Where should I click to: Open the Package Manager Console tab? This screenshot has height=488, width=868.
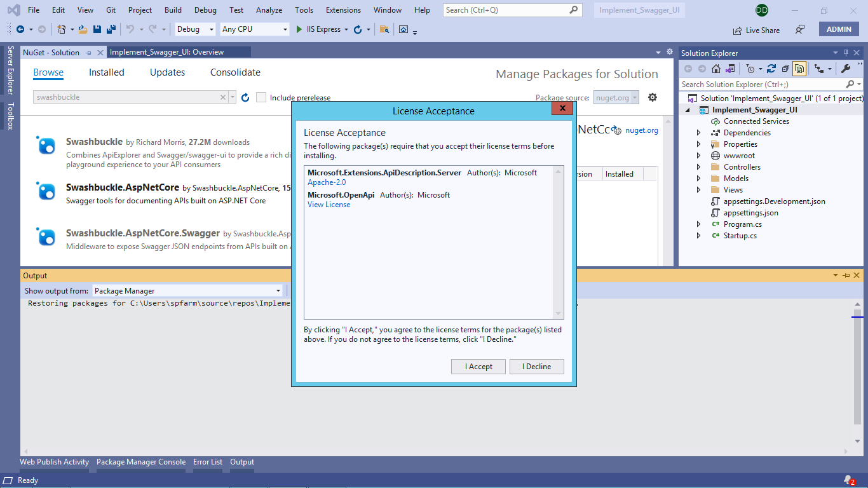tap(141, 462)
